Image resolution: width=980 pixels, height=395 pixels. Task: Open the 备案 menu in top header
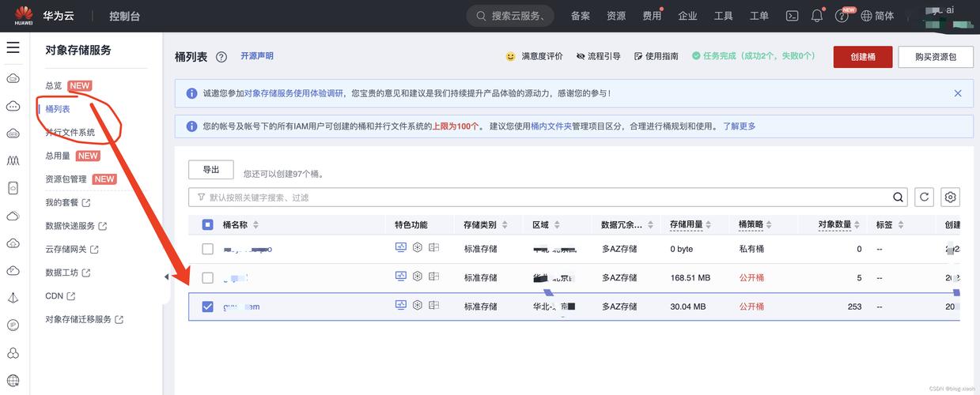[x=581, y=16]
